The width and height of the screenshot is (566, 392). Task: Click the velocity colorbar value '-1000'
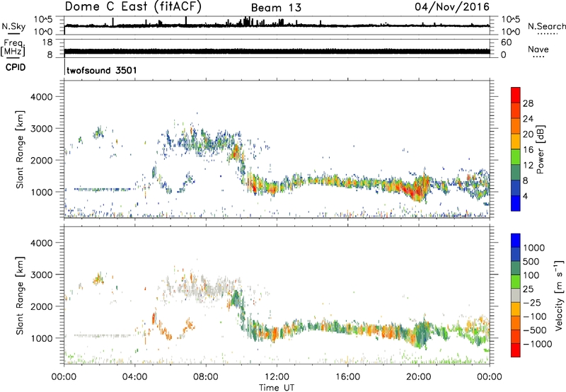click(537, 344)
